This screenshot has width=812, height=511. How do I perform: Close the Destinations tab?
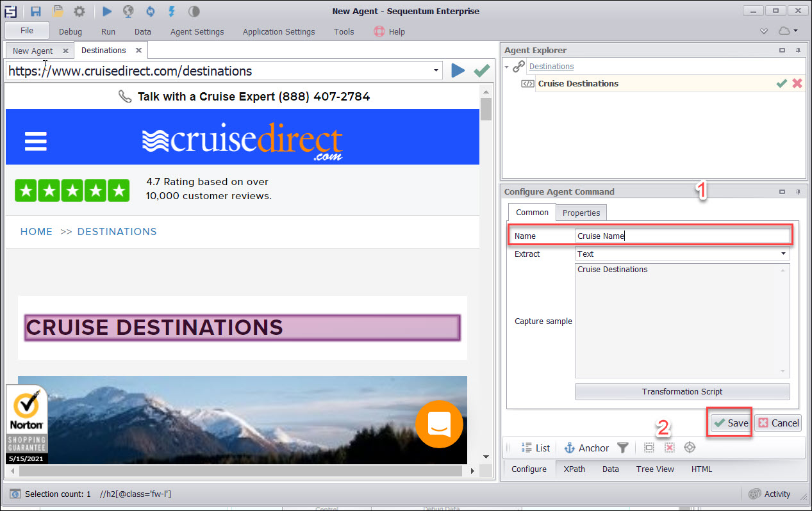click(138, 50)
